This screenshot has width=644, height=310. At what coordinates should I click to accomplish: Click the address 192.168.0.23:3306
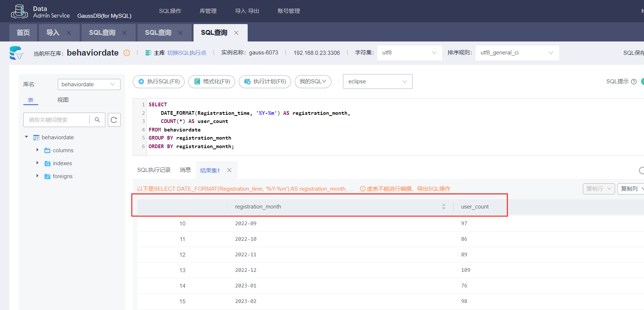[x=317, y=53]
